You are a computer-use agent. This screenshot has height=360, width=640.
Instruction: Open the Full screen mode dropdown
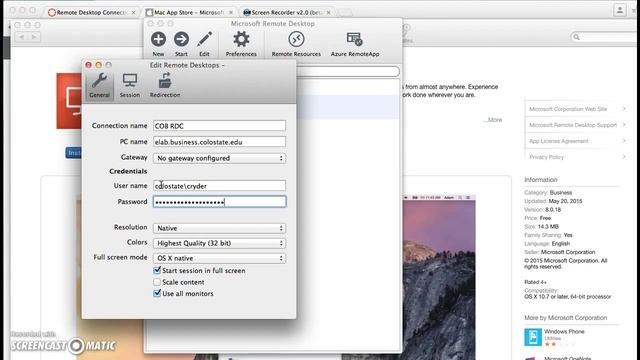[x=220, y=258]
